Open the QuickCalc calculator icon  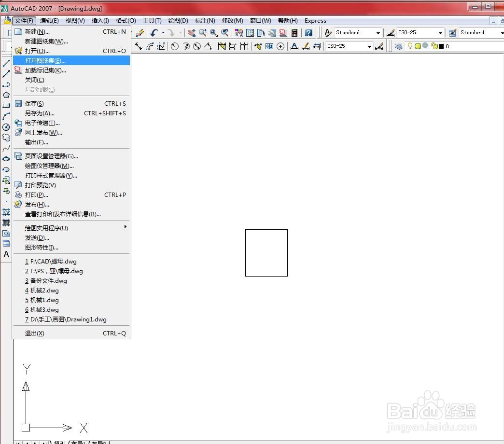(x=294, y=33)
